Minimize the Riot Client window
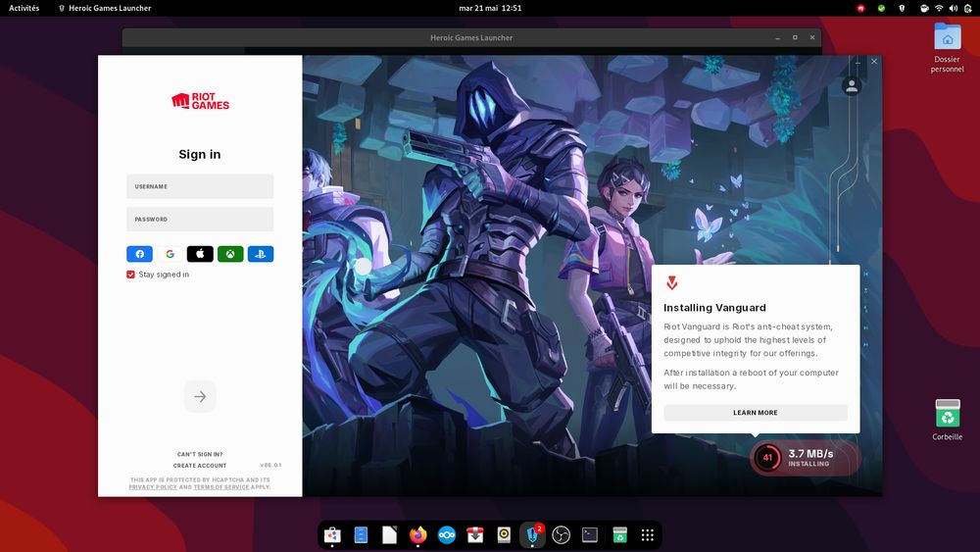 coord(857,62)
